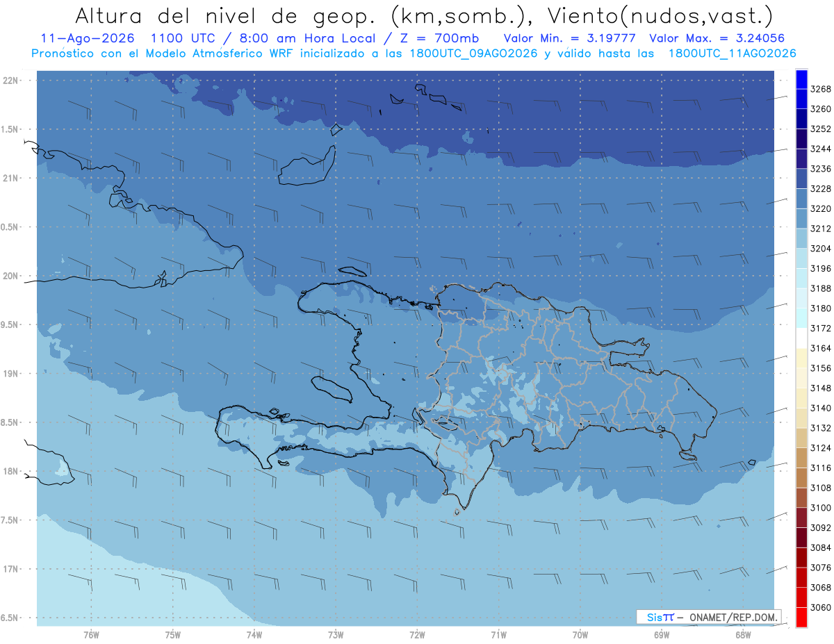
Task: Click the "17N" latitude label
Action: click(10, 569)
